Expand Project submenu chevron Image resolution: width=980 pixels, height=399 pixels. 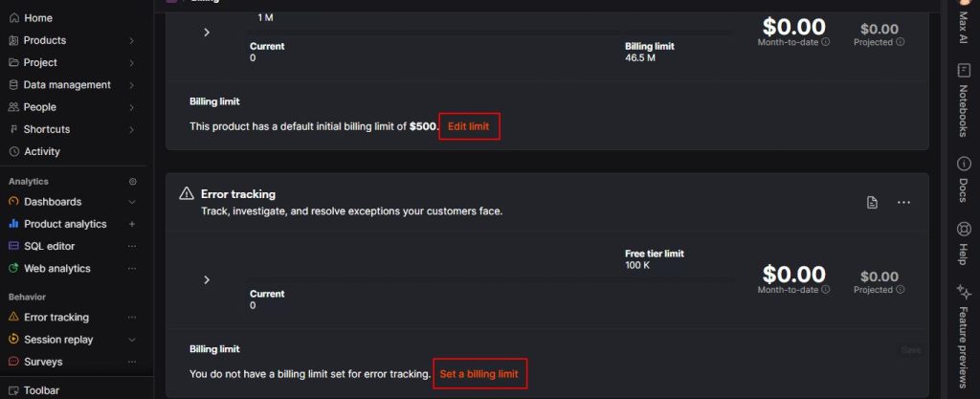click(x=132, y=62)
